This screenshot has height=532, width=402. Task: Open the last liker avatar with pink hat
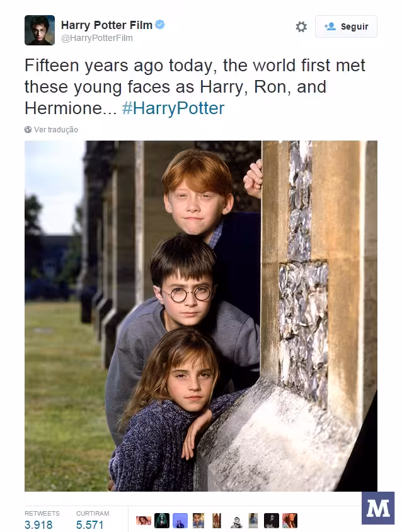pos(290,521)
